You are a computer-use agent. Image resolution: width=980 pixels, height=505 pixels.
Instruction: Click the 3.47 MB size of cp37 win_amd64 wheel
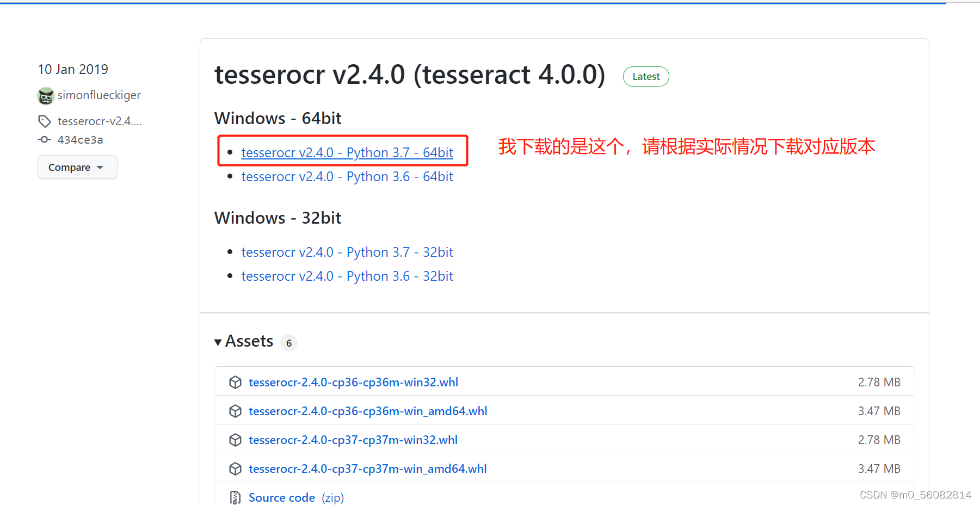pyautogui.click(x=879, y=469)
